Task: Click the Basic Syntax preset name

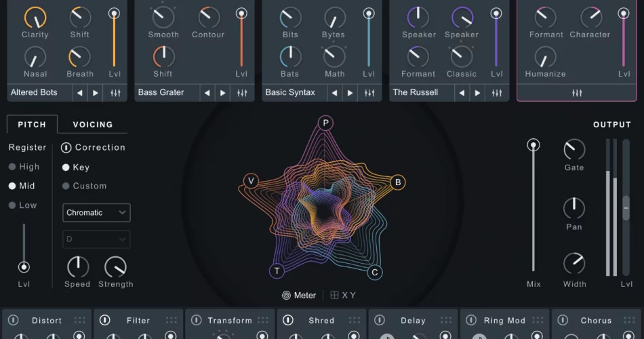Action: (x=290, y=92)
